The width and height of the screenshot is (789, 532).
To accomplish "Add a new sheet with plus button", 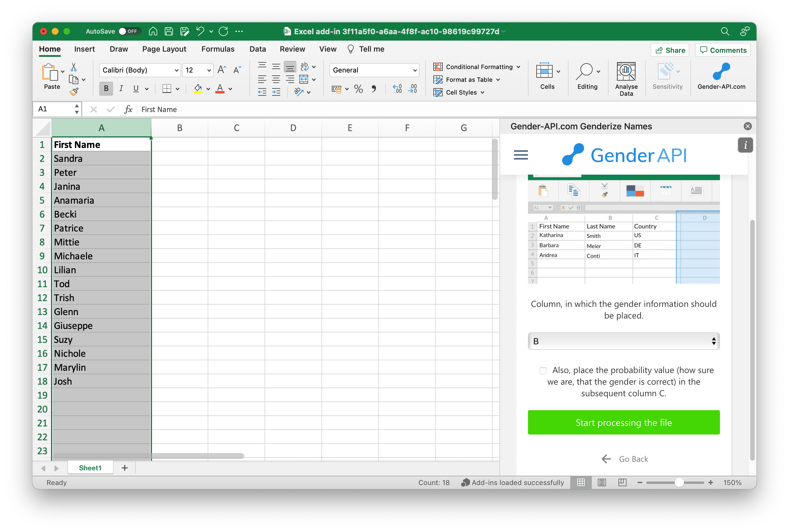I will (124, 468).
